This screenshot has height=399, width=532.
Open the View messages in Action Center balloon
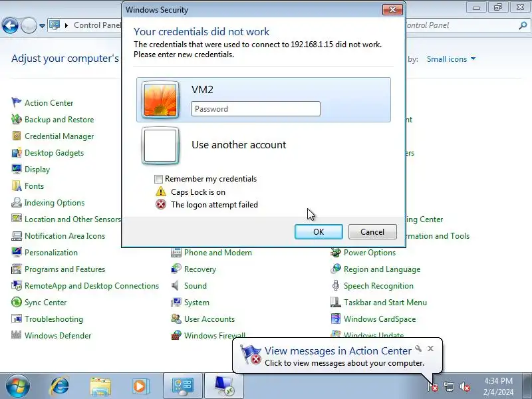click(337, 356)
